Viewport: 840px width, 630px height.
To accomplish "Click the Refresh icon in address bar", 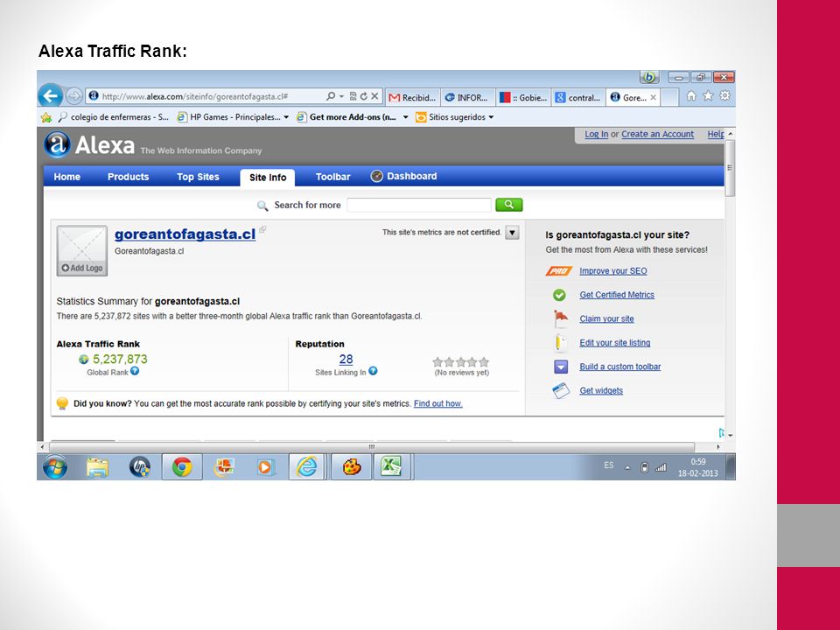I will click(x=364, y=96).
